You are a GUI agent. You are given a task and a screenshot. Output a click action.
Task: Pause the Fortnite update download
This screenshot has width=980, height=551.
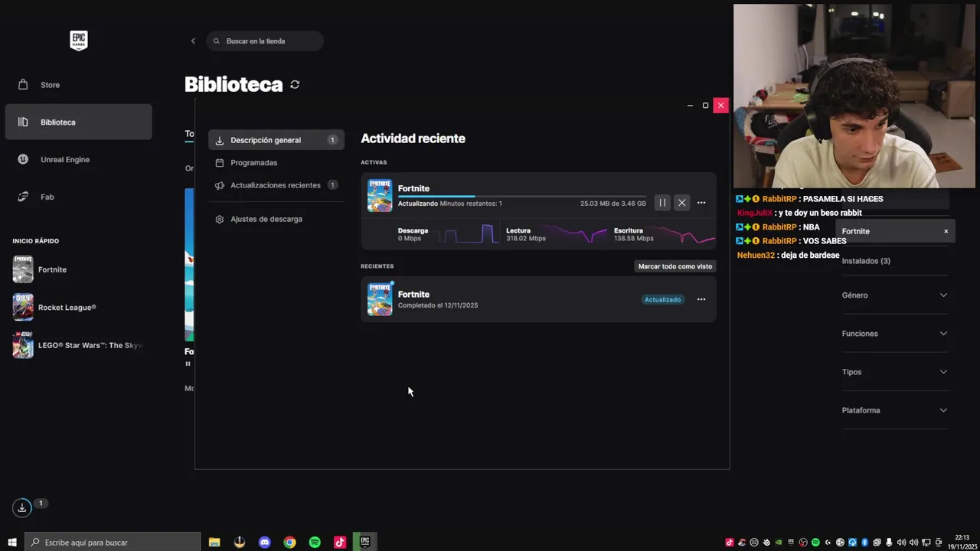[x=662, y=203]
